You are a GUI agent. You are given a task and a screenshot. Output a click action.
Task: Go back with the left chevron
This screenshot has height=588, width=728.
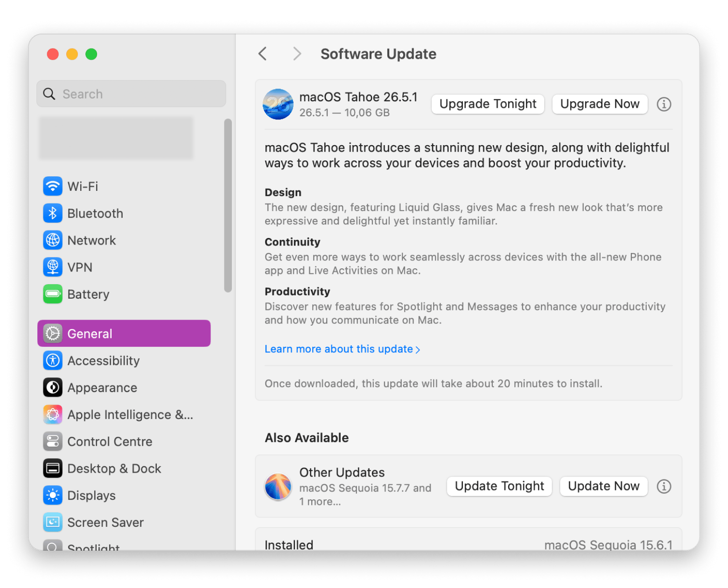point(263,54)
